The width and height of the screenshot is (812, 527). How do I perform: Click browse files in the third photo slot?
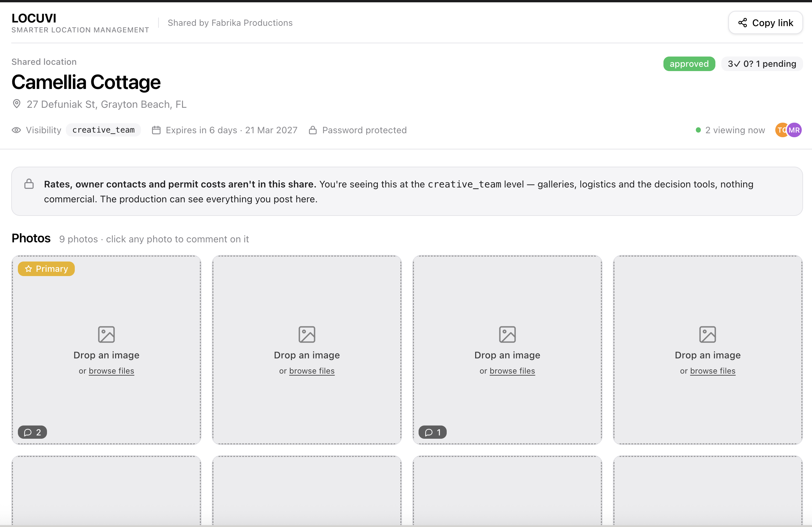(x=512, y=371)
